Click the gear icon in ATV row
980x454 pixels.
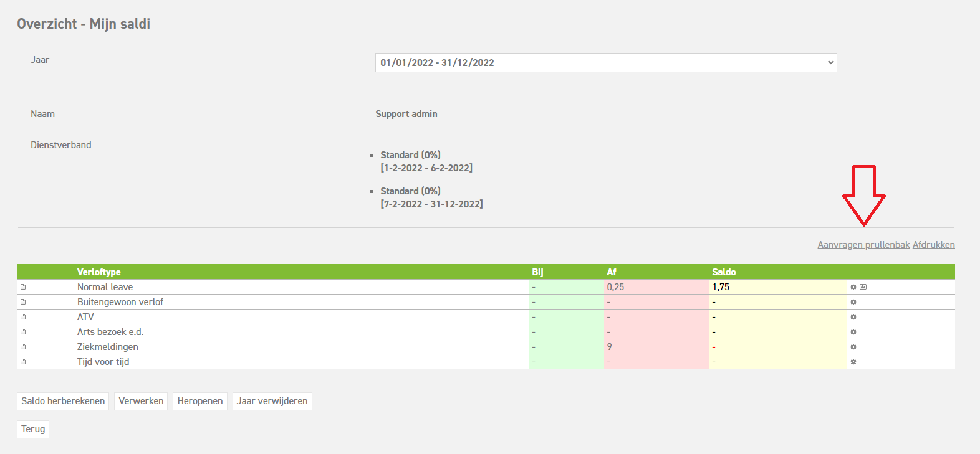pos(853,317)
